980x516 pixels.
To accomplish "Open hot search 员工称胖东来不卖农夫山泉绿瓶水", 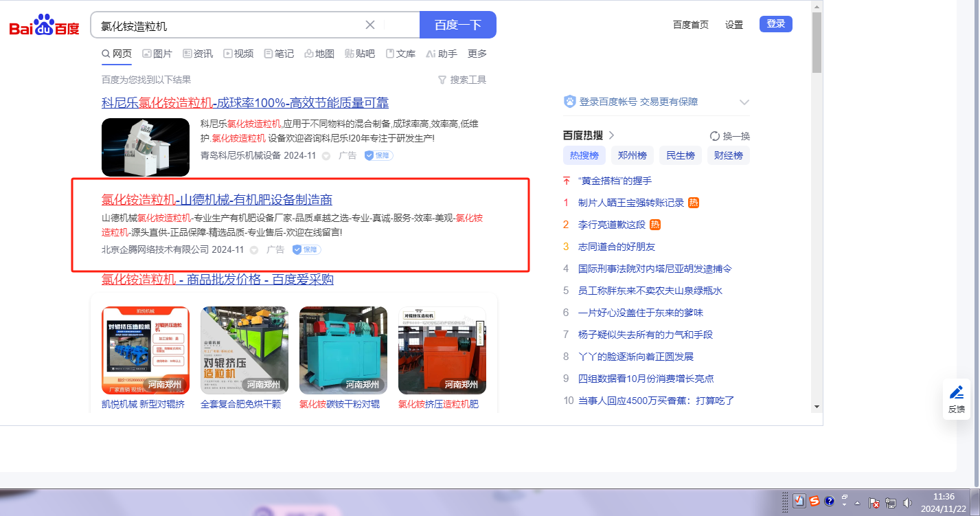I will 650,291.
